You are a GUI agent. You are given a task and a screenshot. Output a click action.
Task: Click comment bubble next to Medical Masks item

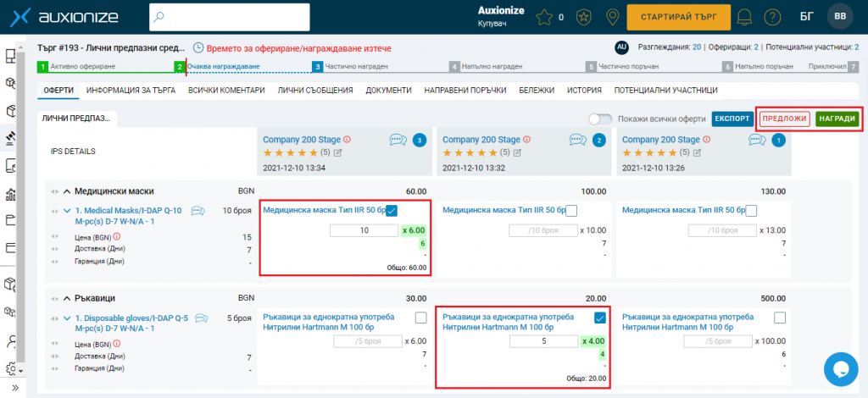click(198, 211)
